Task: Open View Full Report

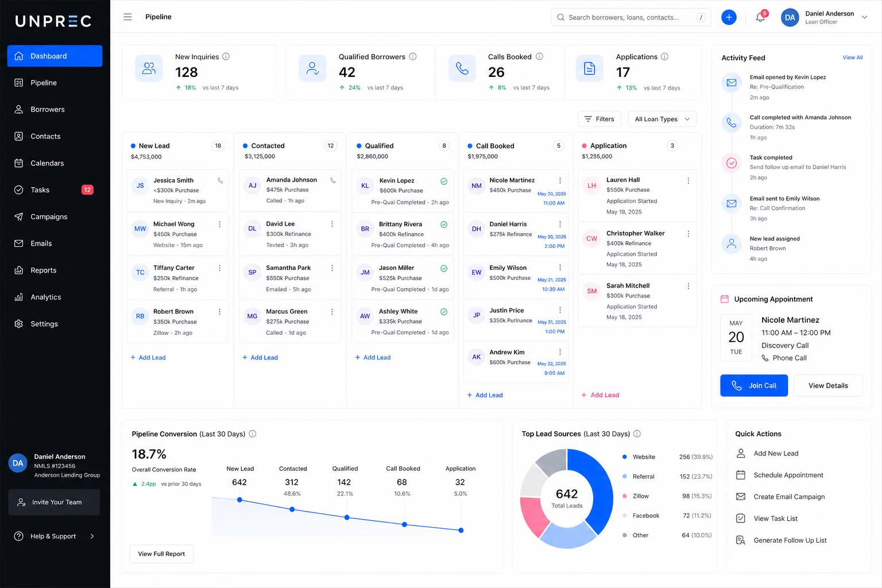Action: click(x=161, y=554)
